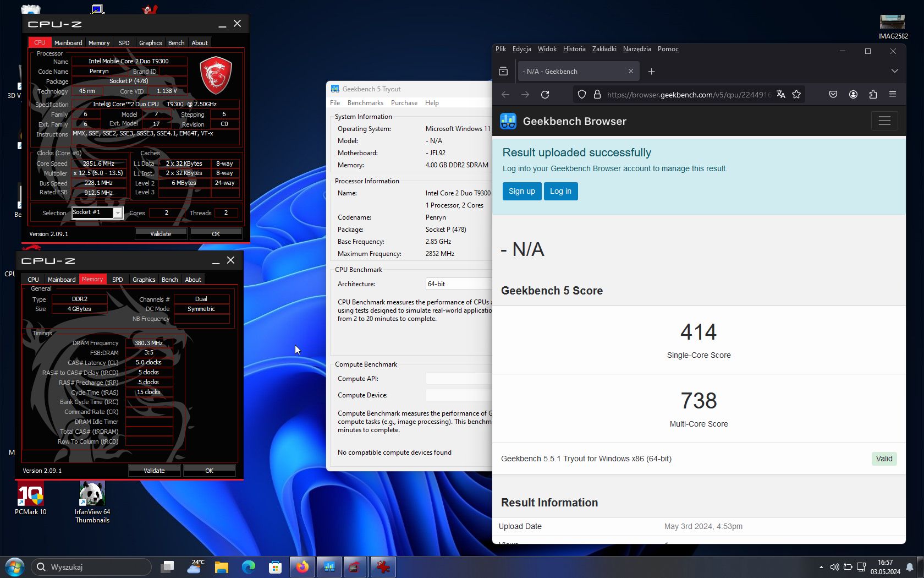This screenshot has width=924, height=578.
Task: Reload the Geekbench page in Firefox
Action: (x=545, y=95)
